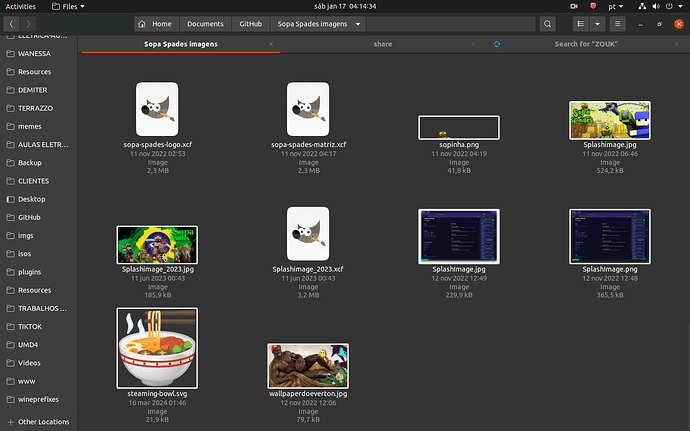Switch to the Sopa Spades imagens tab

(181, 44)
